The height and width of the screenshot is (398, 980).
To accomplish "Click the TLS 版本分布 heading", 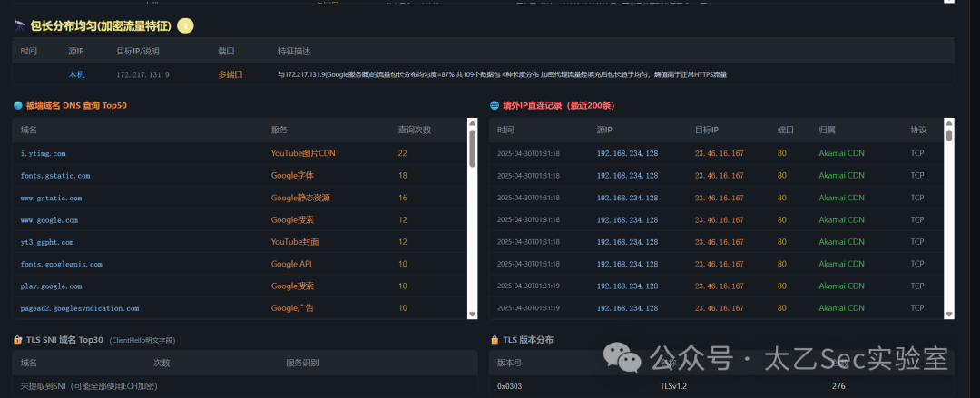I will click(x=527, y=340).
